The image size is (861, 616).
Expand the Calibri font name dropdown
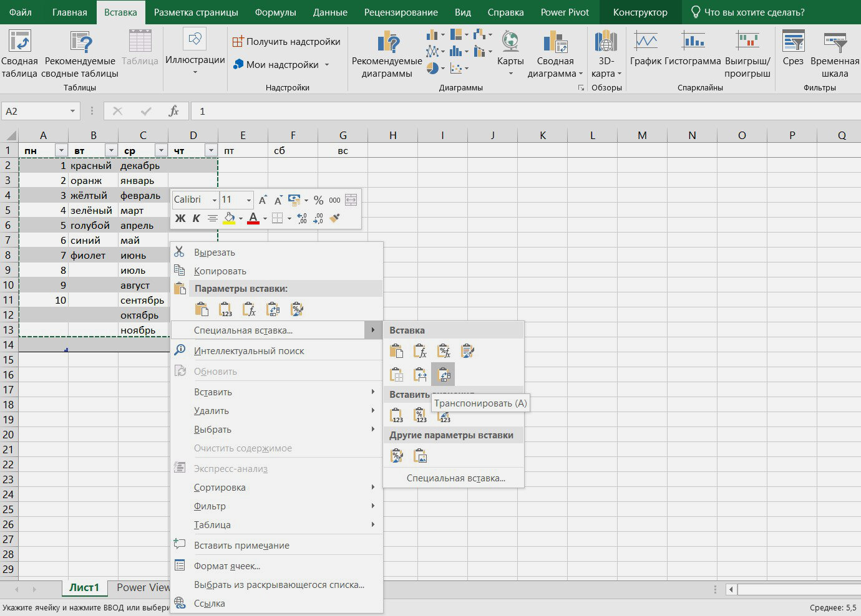pos(215,200)
